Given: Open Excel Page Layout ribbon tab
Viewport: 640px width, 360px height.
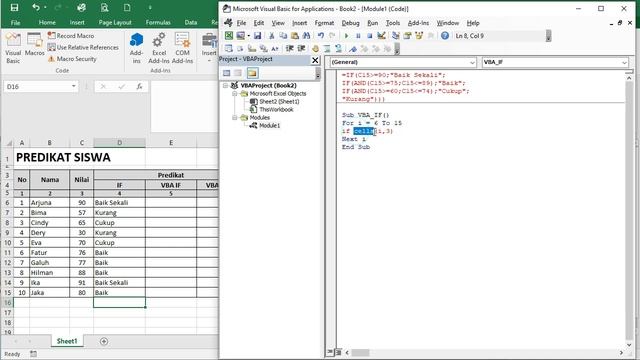Looking at the screenshot, I should point(115,22).
